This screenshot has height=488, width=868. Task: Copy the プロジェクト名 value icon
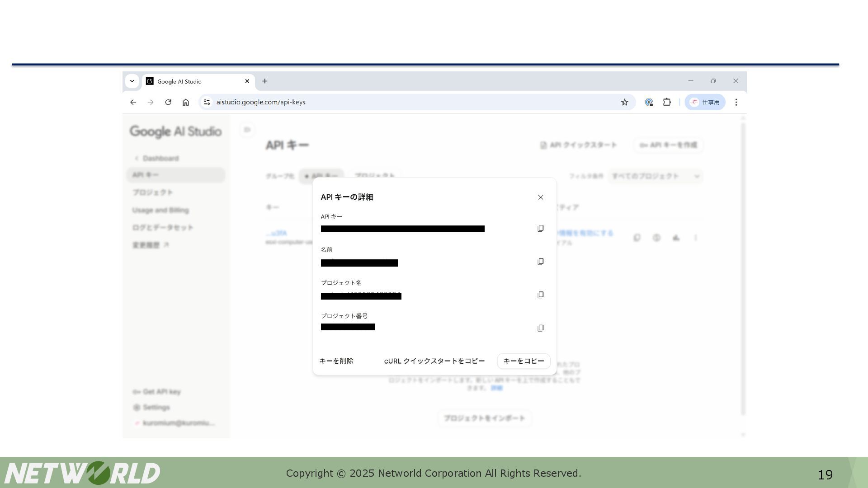pos(540,295)
